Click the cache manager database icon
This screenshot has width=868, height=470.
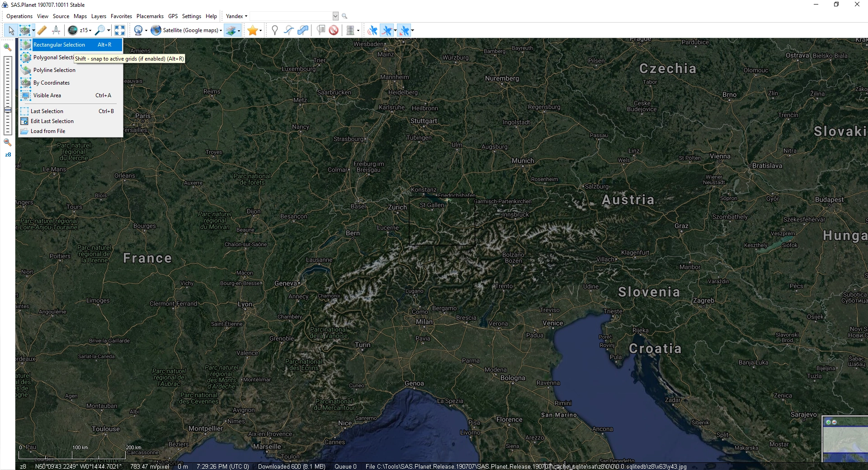(350, 30)
